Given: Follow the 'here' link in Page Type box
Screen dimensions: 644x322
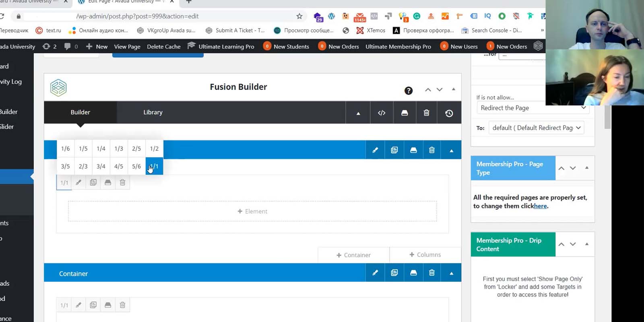Looking at the screenshot, I should (x=541, y=206).
